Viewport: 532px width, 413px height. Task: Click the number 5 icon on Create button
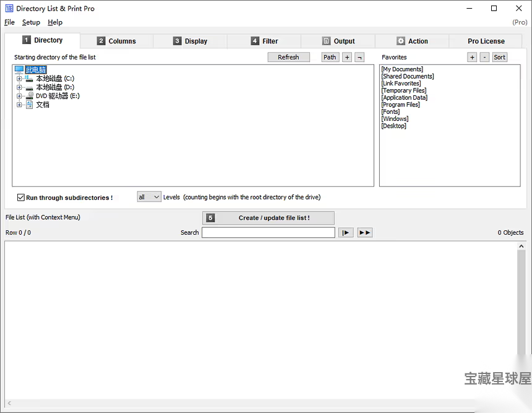click(210, 218)
